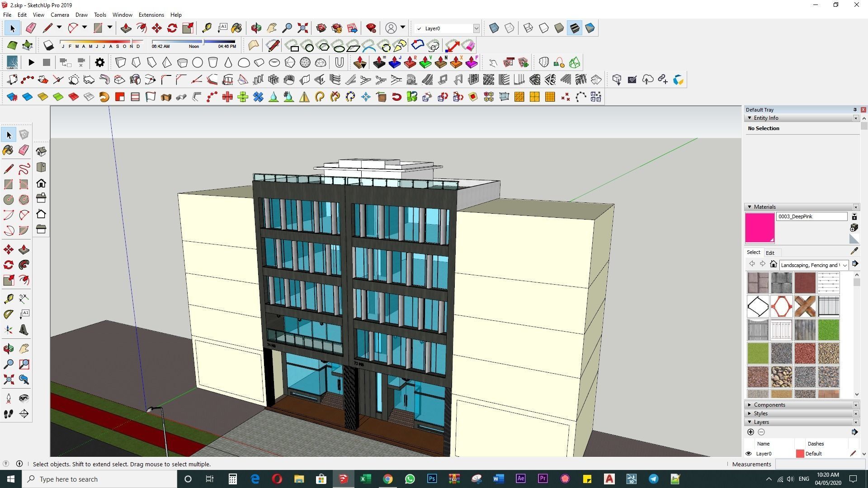The height and width of the screenshot is (488, 868).
Task: Expand the Styles panel
Action: (750, 413)
